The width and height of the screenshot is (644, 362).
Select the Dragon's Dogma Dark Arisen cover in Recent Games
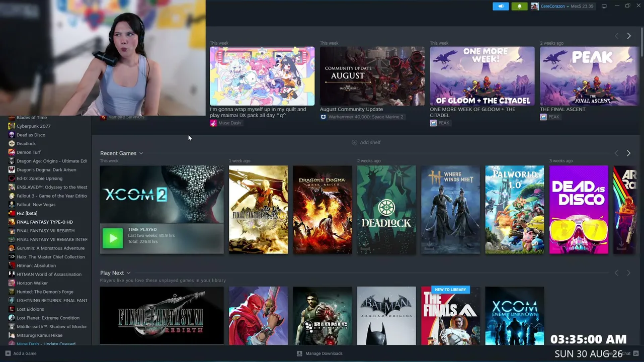point(323,210)
